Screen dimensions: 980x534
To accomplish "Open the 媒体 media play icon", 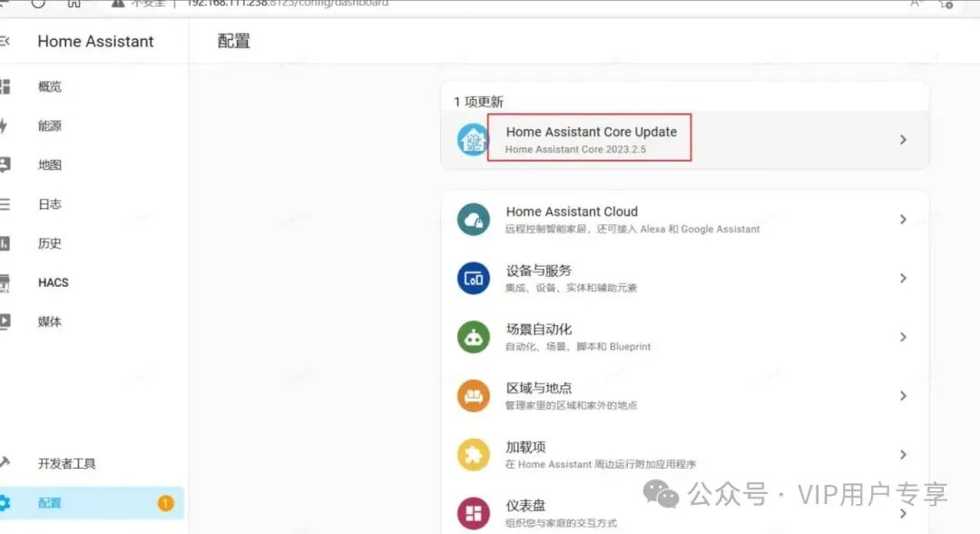I will click(5, 322).
